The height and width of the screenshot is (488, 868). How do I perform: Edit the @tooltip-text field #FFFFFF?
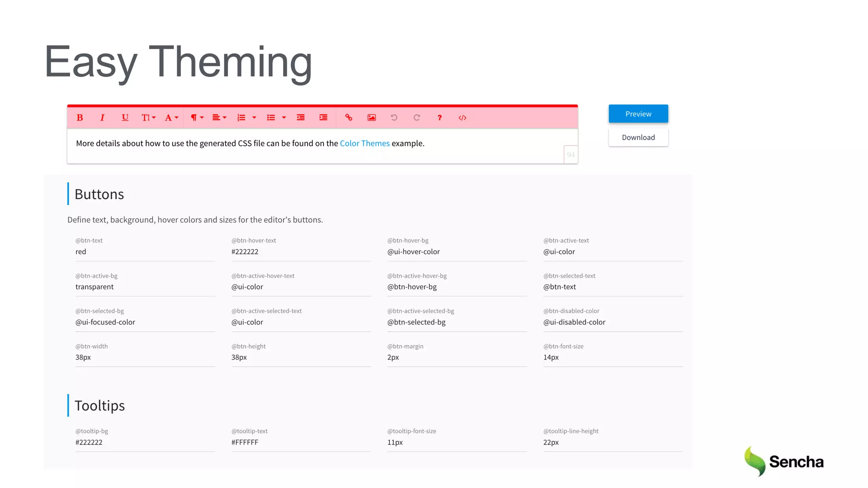[301, 442]
